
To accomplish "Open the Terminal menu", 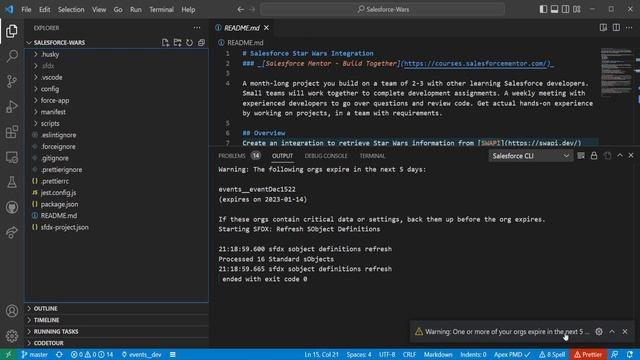I will click(x=161, y=9).
